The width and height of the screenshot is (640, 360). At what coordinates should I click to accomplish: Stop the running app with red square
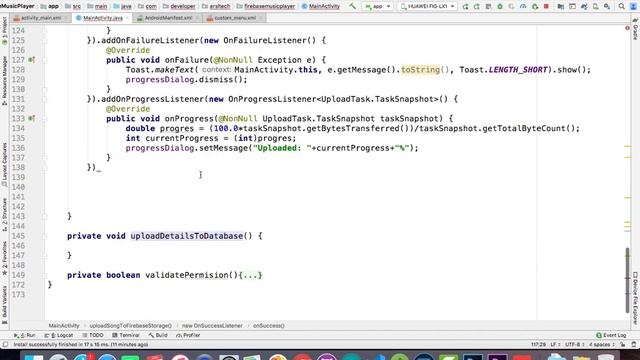[546, 7]
